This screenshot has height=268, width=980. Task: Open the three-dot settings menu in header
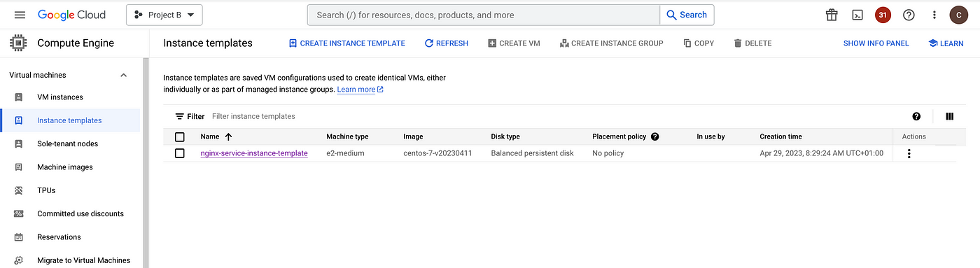tap(934, 15)
